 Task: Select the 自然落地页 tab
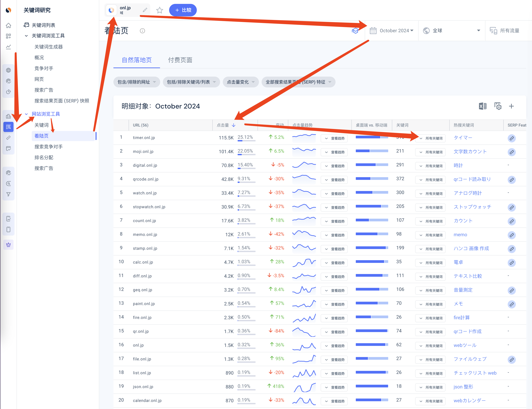137,60
